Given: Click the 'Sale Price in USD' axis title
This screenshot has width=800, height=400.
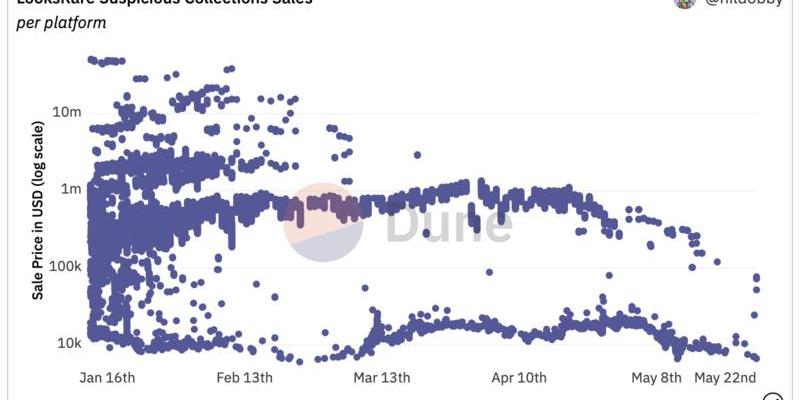Looking at the screenshot, I should (38, 210).
